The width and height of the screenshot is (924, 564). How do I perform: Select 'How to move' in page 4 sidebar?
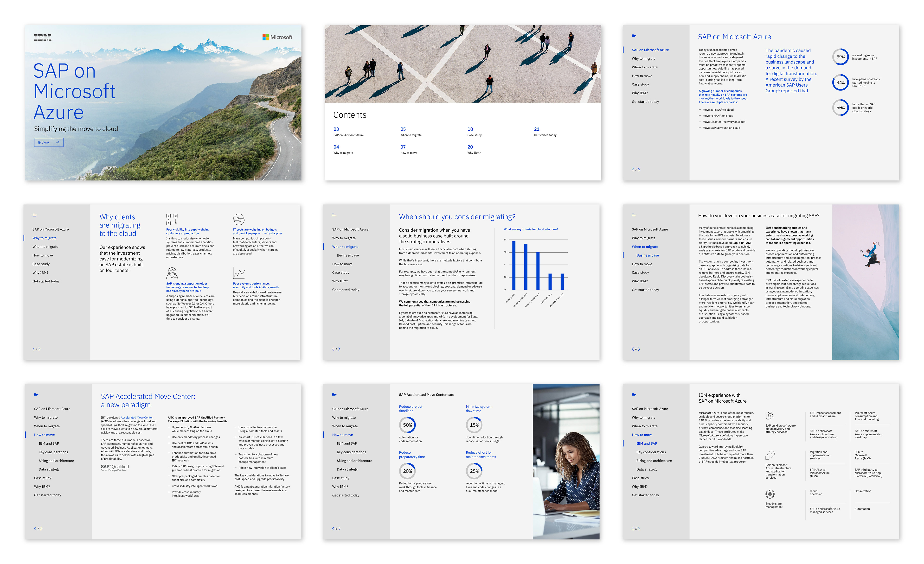coord(43,255)
